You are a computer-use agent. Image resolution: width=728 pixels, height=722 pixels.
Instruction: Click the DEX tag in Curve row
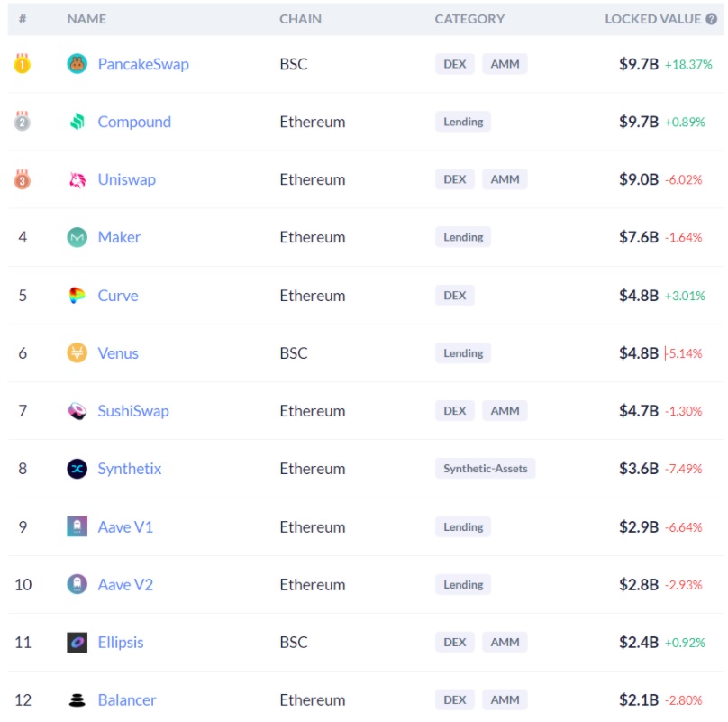[x=454, y=296]
